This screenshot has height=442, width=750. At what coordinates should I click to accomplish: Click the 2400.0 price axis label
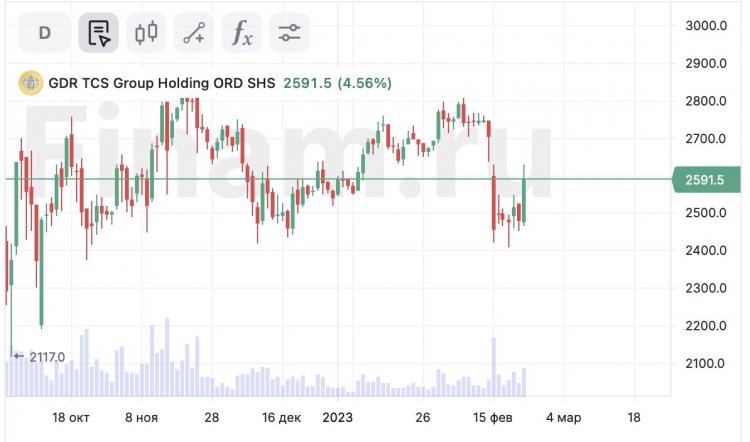(x=706, y=251)
